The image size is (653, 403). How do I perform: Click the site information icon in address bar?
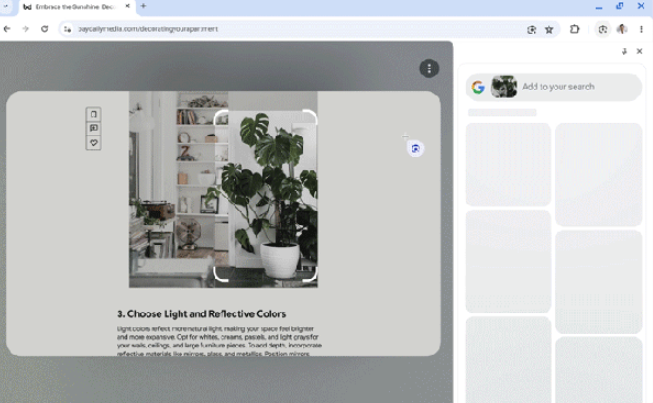68,29
